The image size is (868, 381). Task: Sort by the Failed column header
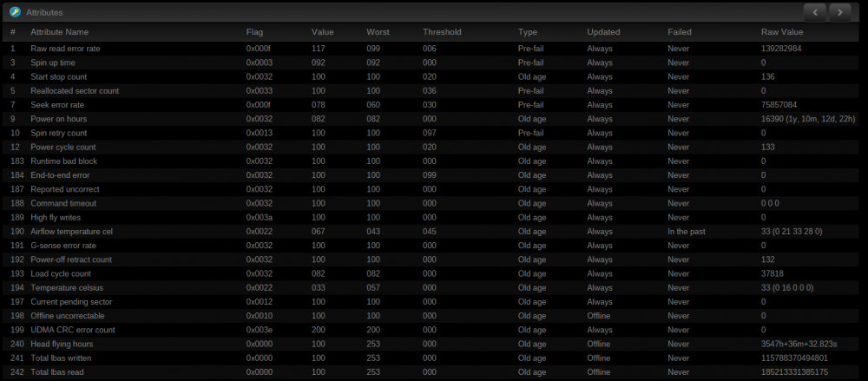tap(680, 32)
